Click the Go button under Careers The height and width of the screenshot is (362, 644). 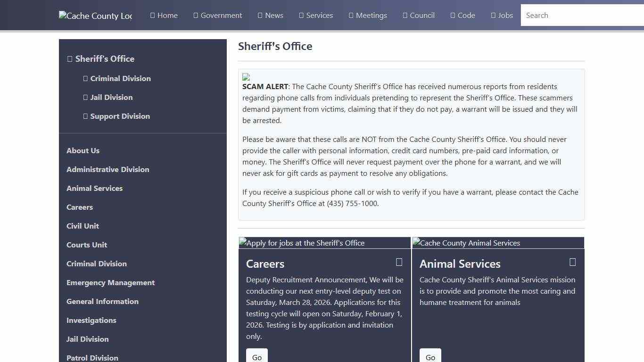256,357
